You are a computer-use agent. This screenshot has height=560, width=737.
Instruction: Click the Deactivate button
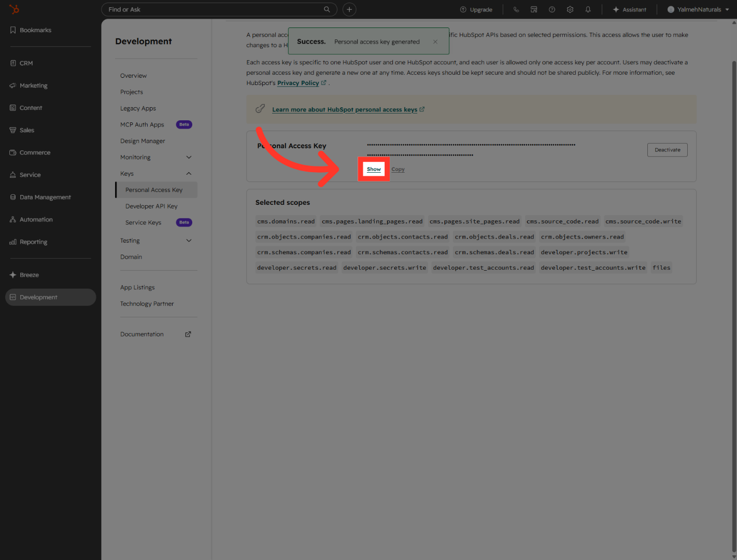click(x=668, y=150)
